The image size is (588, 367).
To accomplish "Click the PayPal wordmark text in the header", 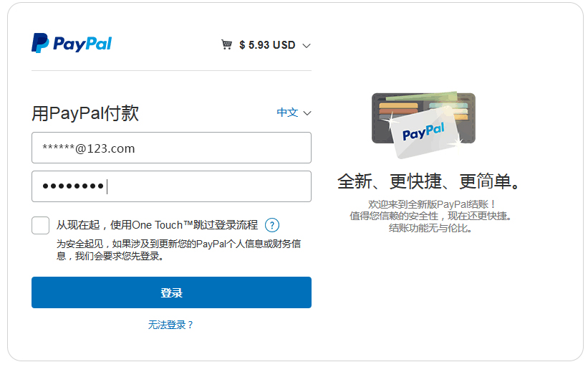I will click(82, 44).
